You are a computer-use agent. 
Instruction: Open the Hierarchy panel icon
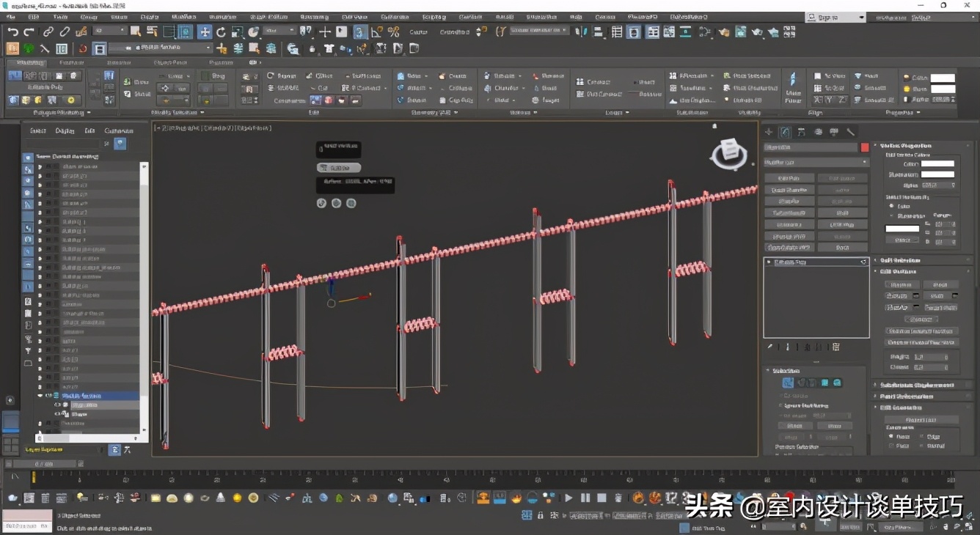[801, 132]
